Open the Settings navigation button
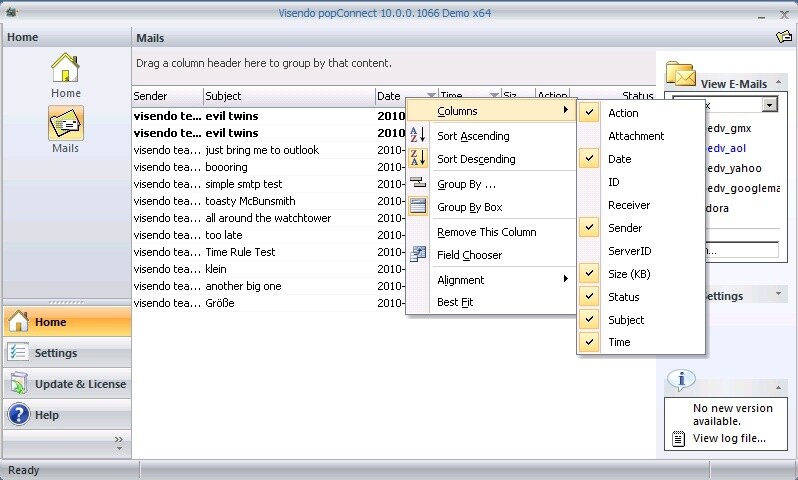This screenshot has height=480, width=798. click(67, 353)
